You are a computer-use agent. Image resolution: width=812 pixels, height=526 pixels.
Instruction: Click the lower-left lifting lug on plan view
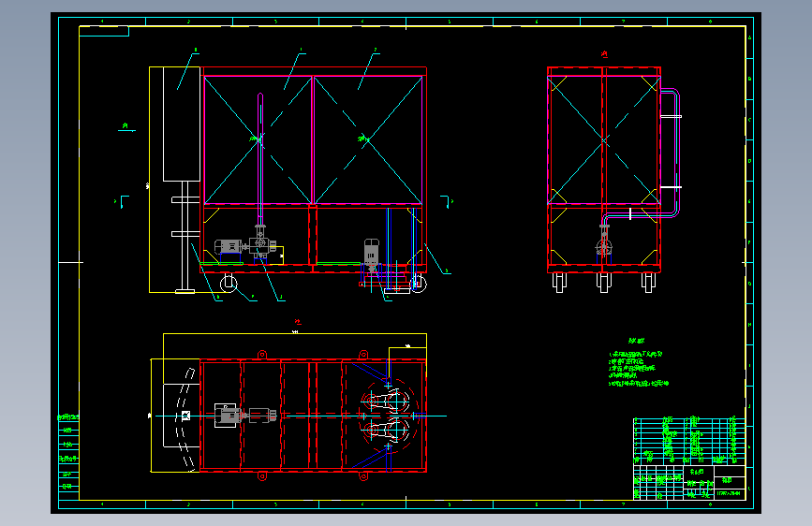pyautogui.click(x=262, y=476)
